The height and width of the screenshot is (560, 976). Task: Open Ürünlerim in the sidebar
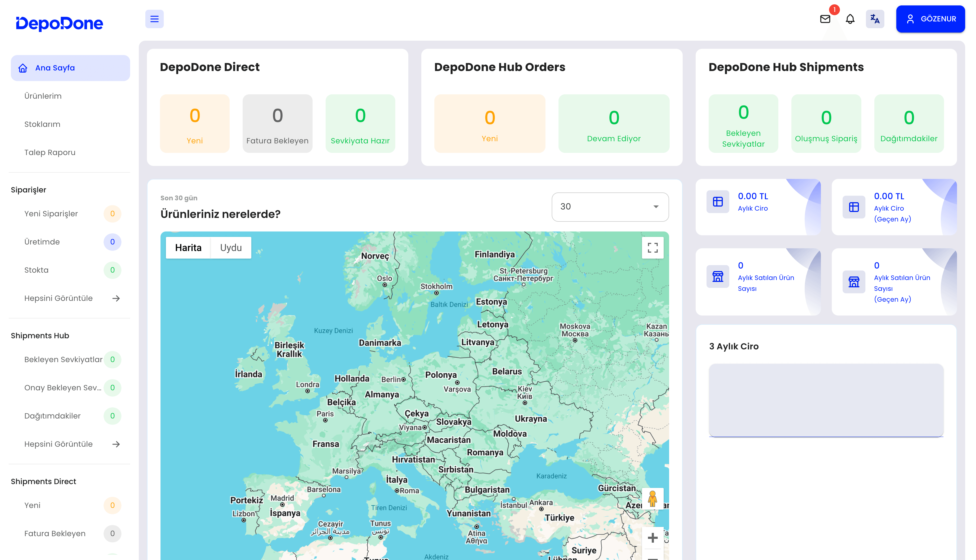point(43,96)
